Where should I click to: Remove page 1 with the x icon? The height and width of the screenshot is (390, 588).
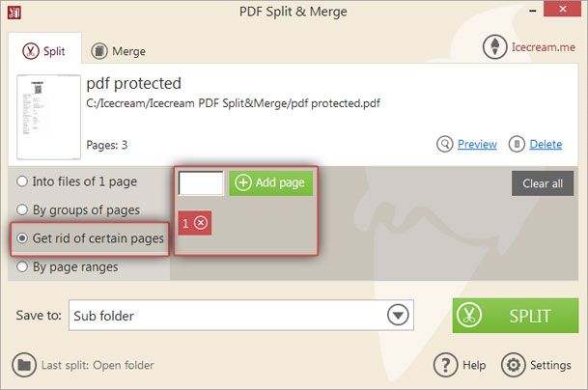(201, 223)
